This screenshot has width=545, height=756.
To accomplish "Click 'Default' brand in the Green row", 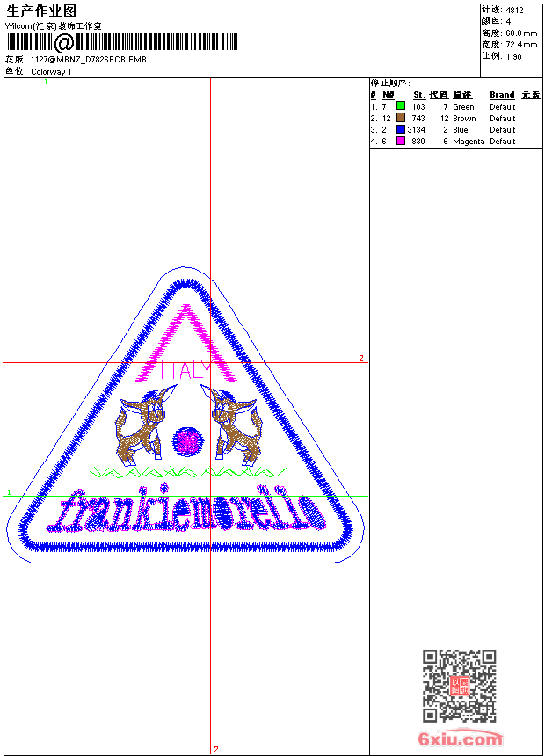I will click(503, 107).
